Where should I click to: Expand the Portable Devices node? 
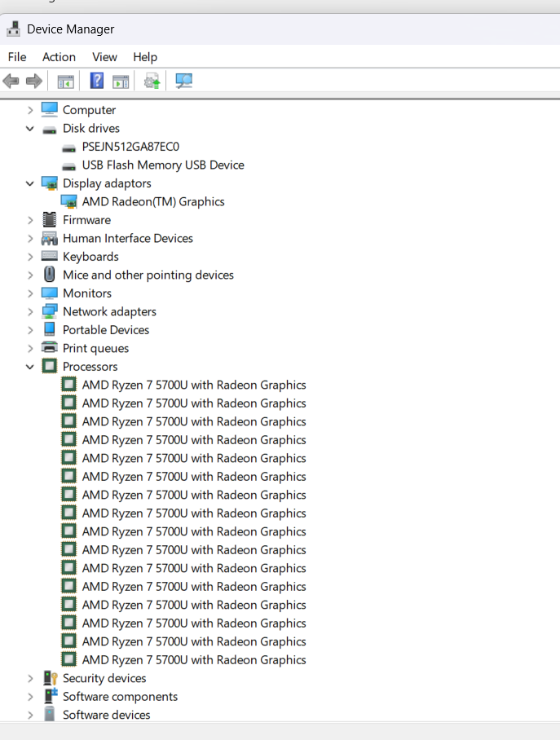click(30, 330)
